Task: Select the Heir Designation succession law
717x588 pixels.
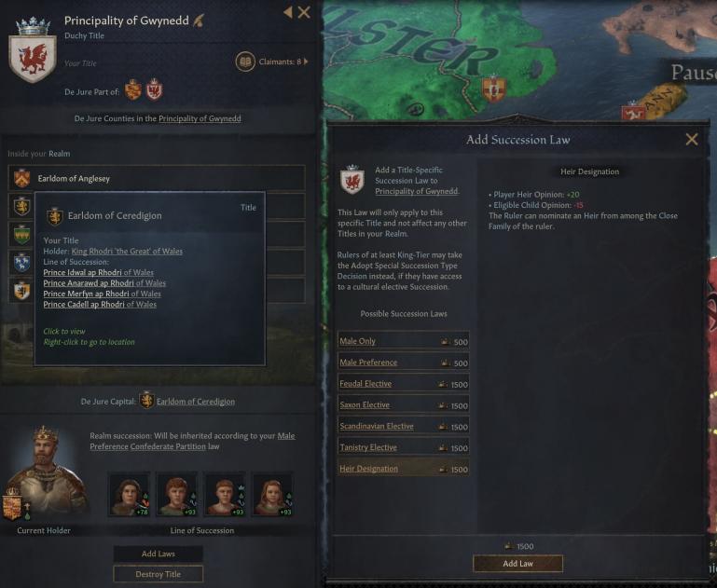Action: point(403,469)
